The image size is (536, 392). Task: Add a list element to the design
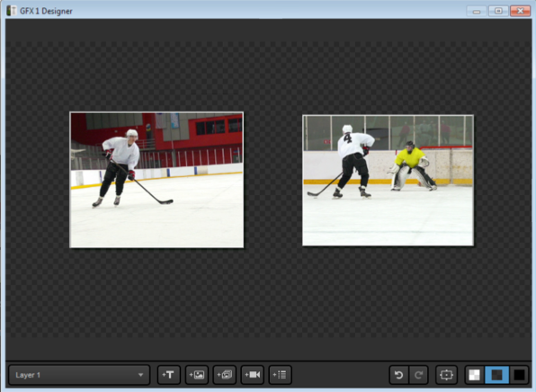click(x=280, y=375)
